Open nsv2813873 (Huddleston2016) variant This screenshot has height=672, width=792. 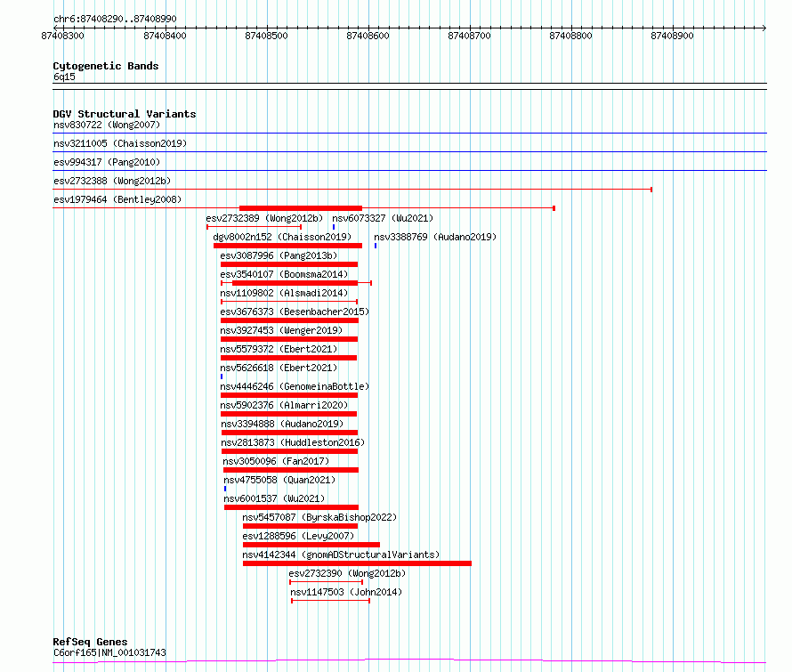pyautogui.click(x=293, y=442)
